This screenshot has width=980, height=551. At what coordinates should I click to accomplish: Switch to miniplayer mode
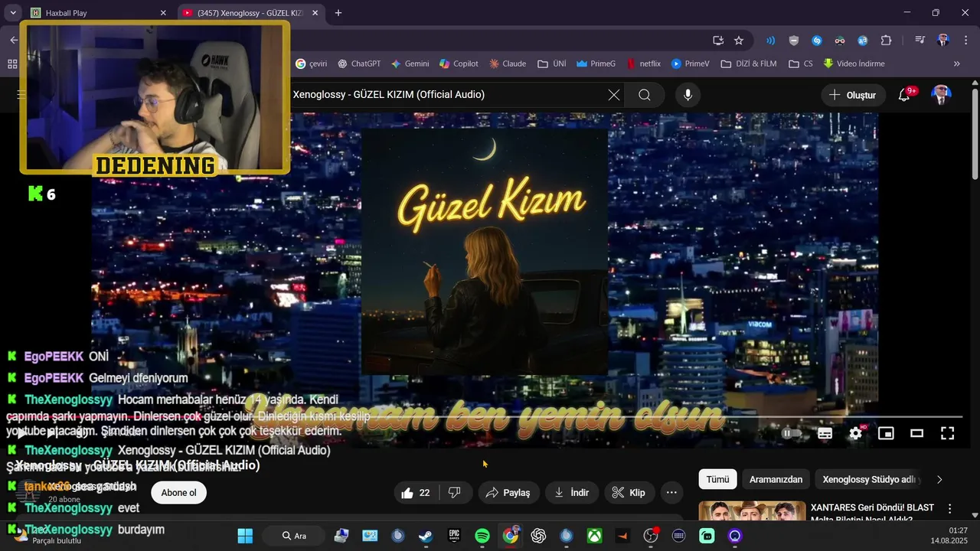click(886, 433)
